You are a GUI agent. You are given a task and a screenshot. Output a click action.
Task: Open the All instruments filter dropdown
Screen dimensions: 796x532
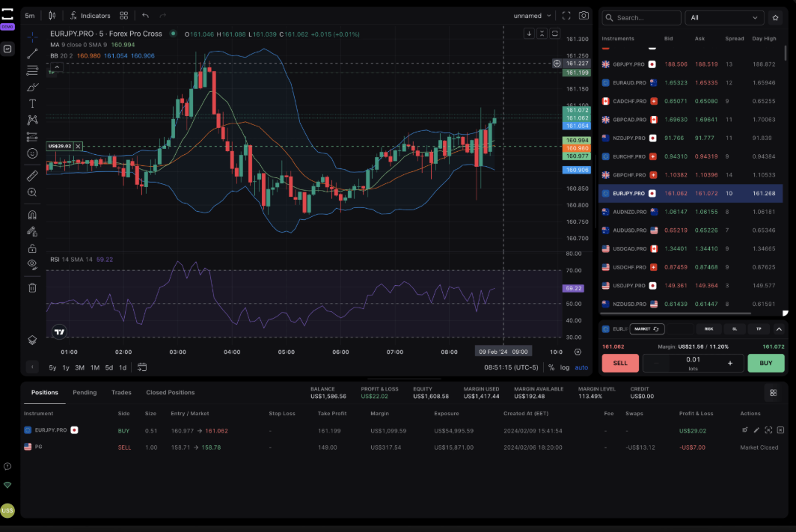coord(724,18)
